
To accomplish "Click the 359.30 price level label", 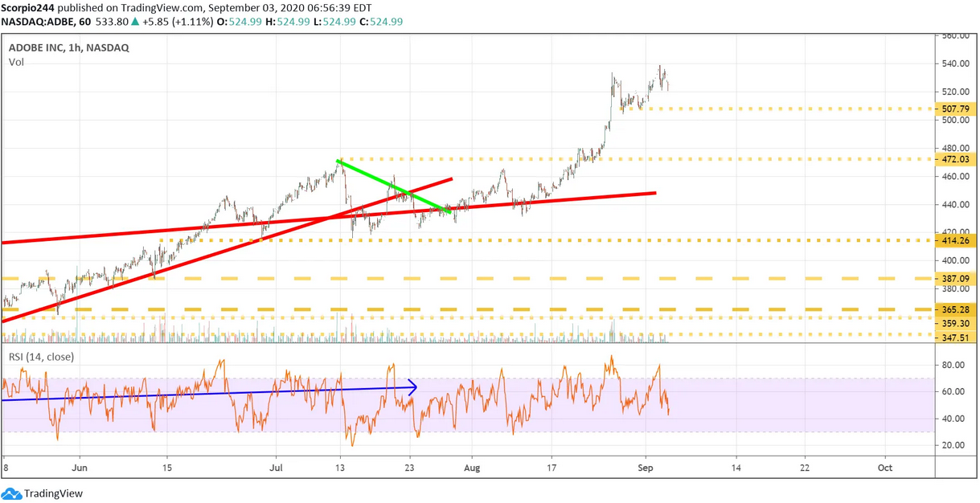I will (x=957, y=323).
